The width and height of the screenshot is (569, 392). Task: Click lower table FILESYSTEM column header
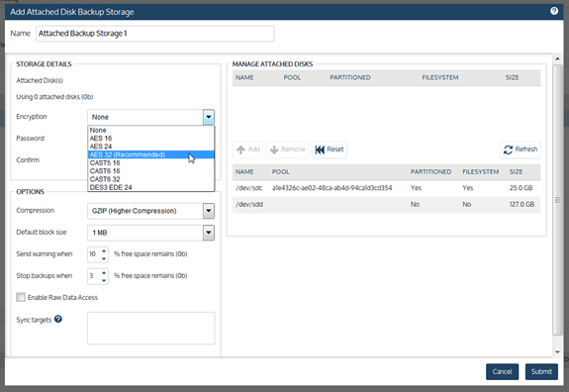point(481,171)
